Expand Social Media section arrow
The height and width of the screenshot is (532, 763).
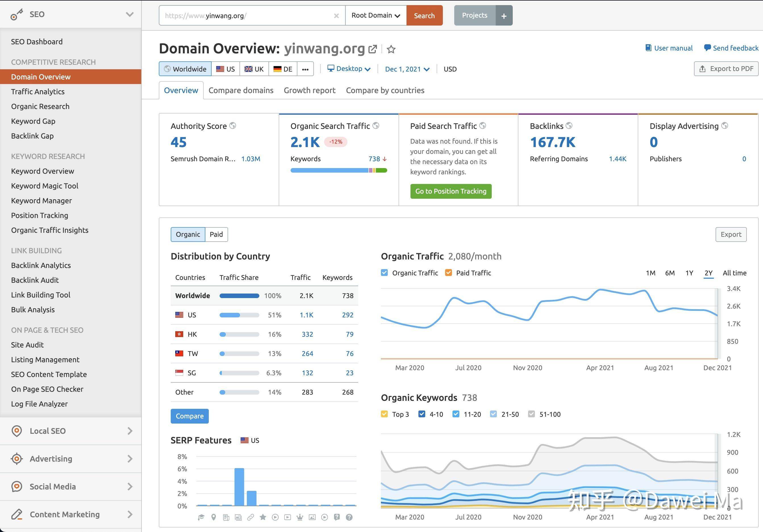(130, 487)
